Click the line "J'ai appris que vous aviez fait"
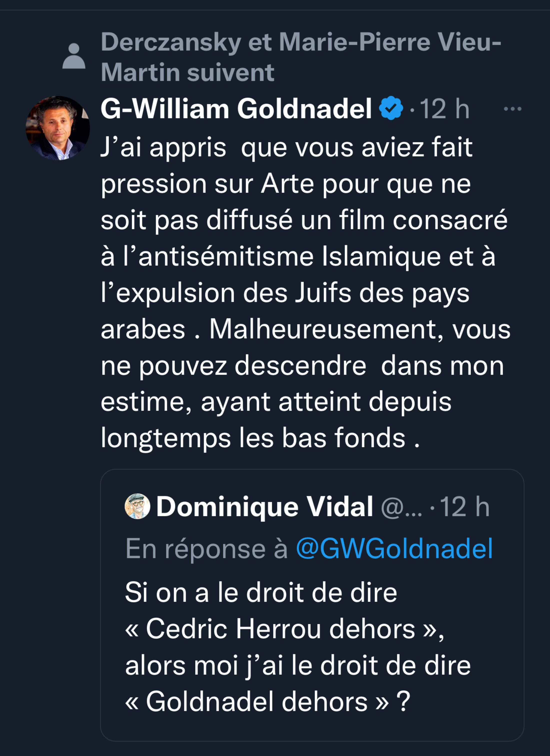 (x=286, y=147)
